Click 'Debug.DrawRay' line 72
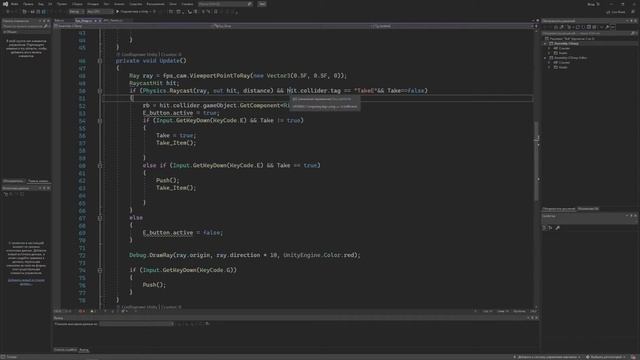This screenshot has height=360, width=640. (x=245, y=255)
